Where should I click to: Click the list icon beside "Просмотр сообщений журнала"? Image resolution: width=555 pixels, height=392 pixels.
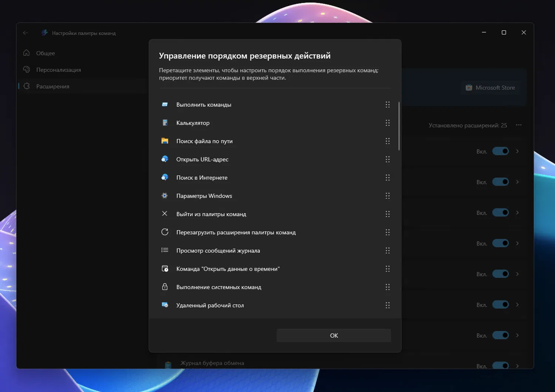click(165, 250)
